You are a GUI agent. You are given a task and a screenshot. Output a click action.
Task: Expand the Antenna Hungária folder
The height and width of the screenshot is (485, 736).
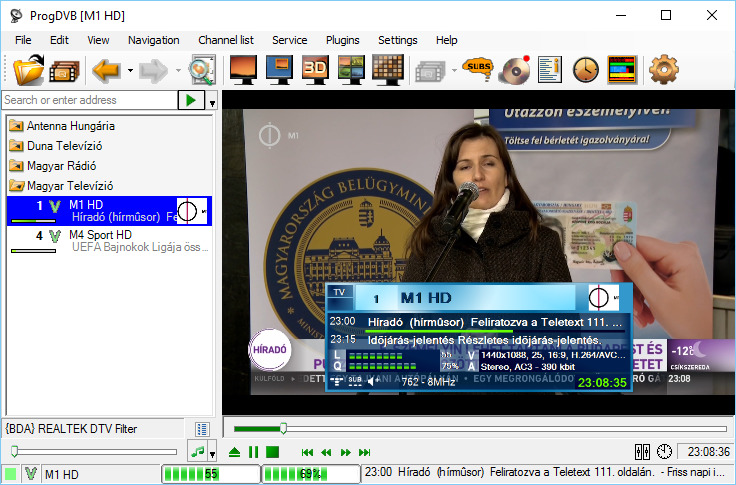tap(61, 126)
